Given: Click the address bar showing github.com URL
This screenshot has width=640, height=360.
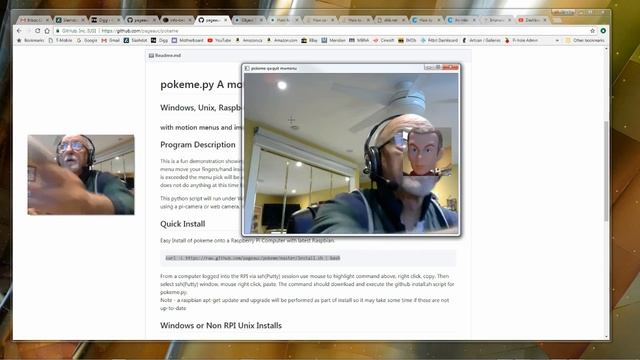Looking at the screenshot, I should point(322,31).
